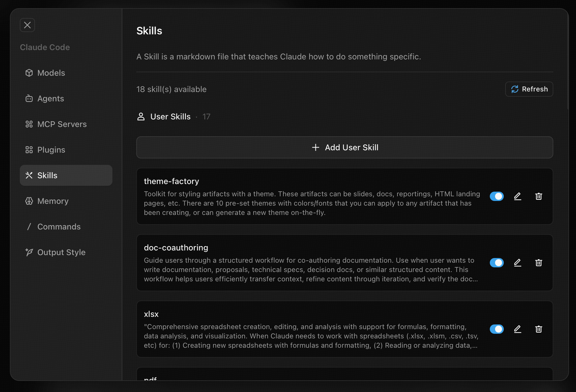Open Models settings via the cube icon
This screenshot has height=392, width=576.
pyautogui.click(x=29, y=72)
